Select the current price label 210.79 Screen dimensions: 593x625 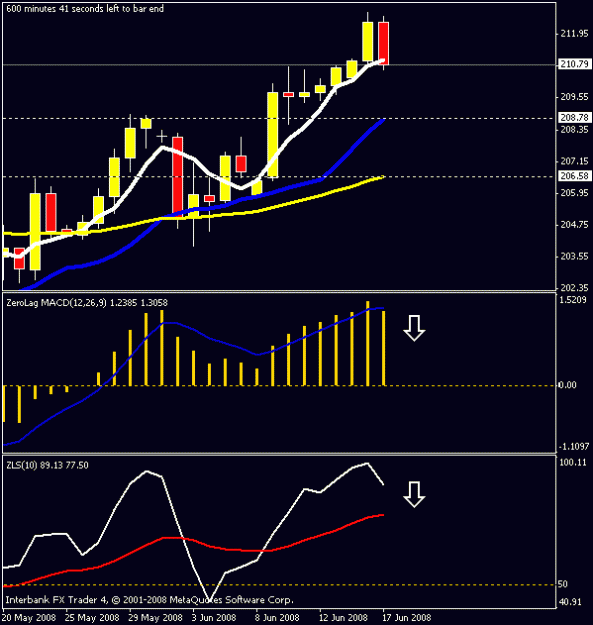pyautogui.click(x=574, y=64)
